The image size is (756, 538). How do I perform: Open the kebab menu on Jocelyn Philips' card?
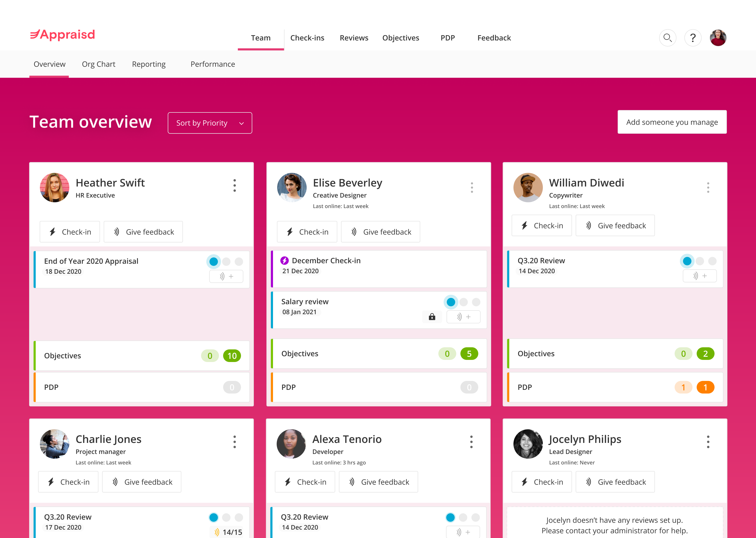(708, 441)
